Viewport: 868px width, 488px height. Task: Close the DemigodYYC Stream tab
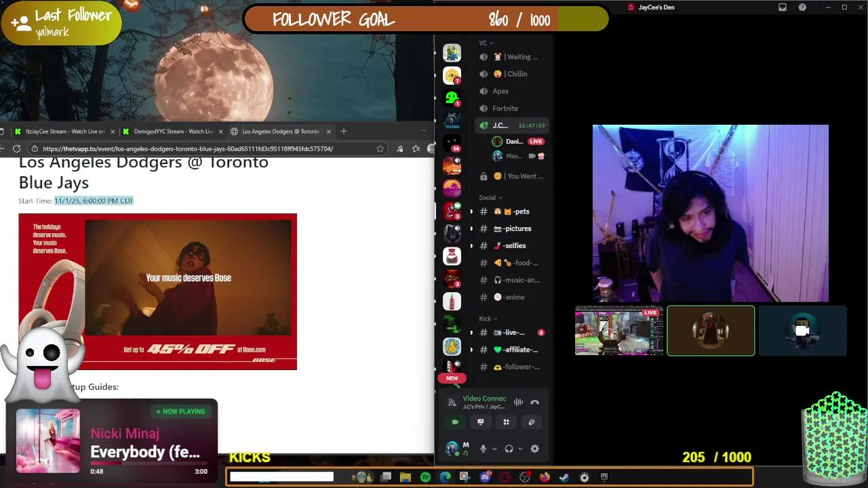(220, 131)
